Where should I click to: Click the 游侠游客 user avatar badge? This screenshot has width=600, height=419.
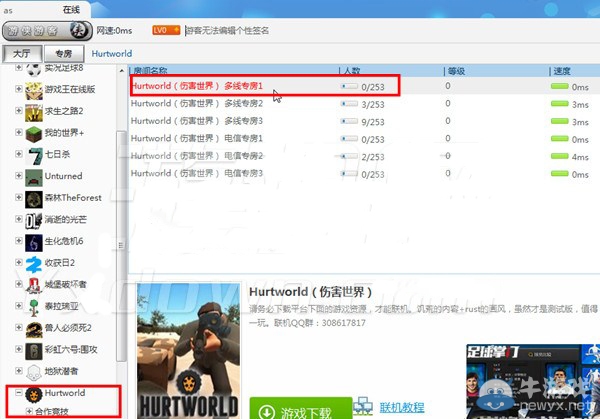47,31
